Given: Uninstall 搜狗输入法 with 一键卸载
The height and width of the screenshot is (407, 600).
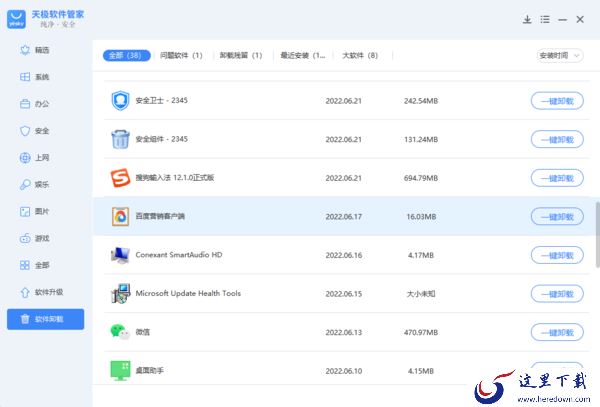Looking at the screenshot, I should [557, 178].
